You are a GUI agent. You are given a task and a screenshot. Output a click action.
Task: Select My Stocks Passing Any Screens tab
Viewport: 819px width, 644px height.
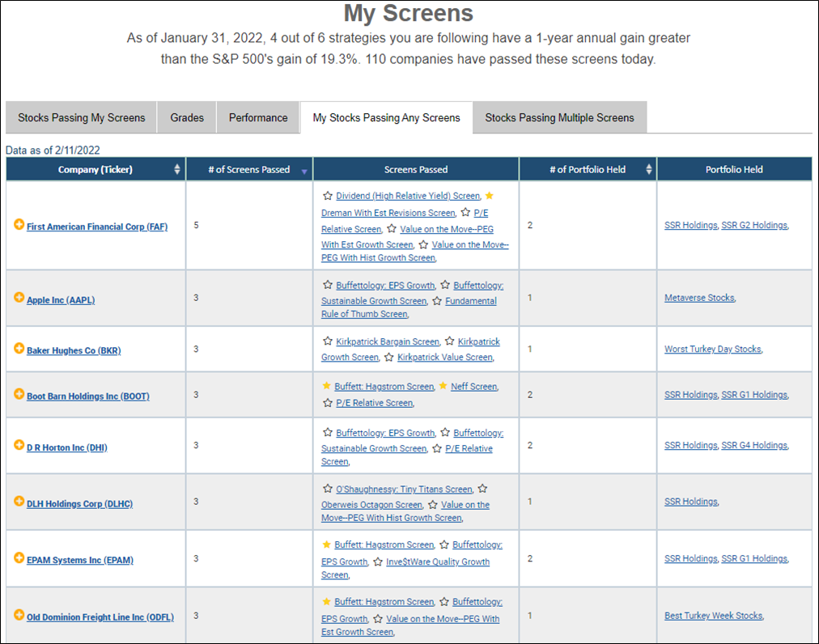pyautogui.click(x=387, y=117)
